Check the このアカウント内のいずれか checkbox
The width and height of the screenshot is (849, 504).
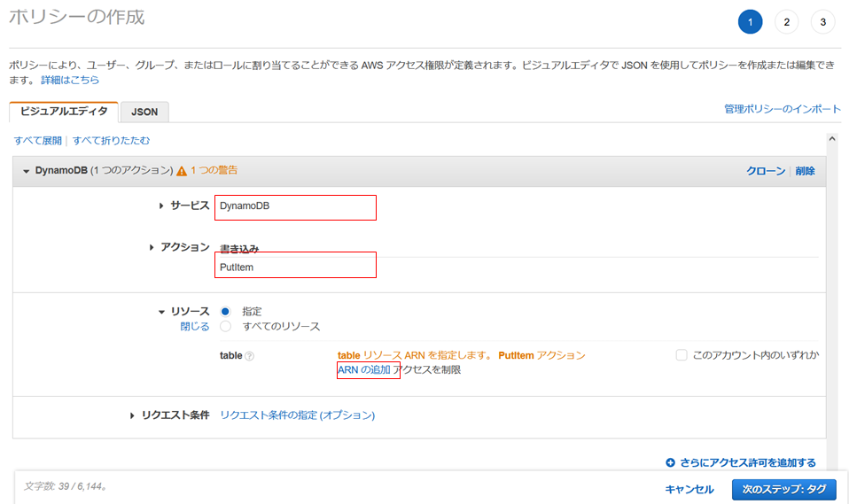(682, 355)
